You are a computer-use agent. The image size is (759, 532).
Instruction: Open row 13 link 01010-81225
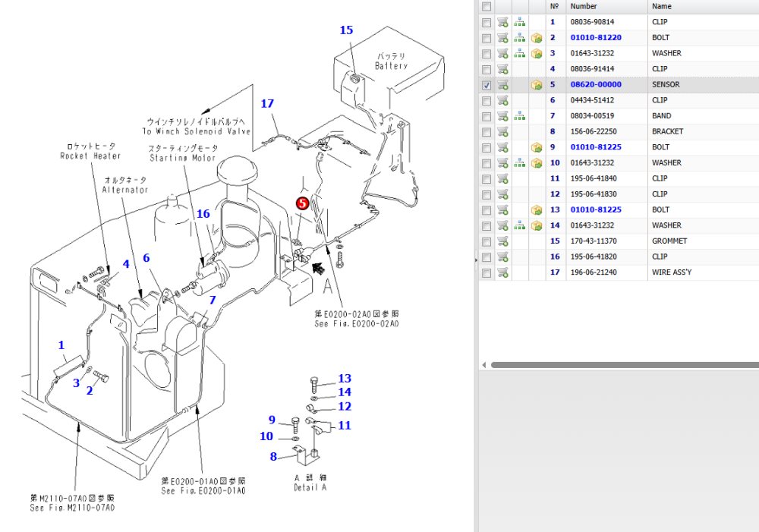coord(596,210)
